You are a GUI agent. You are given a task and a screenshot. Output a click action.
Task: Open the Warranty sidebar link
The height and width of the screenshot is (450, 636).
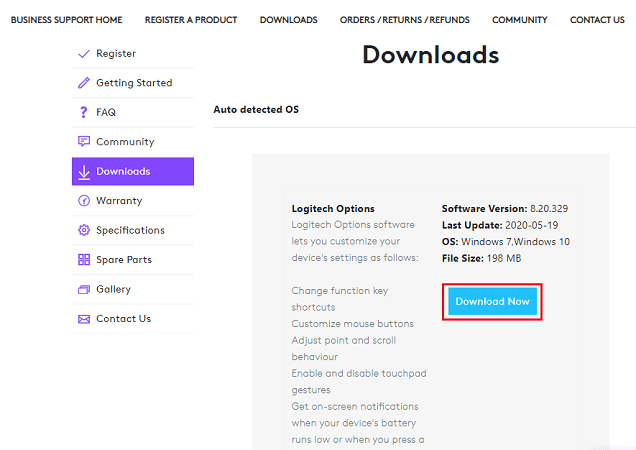(x=119, y=201)
